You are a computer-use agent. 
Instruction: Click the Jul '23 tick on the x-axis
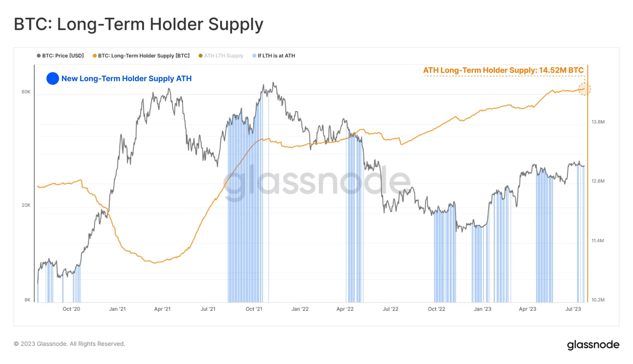click(x=573, y=309)
